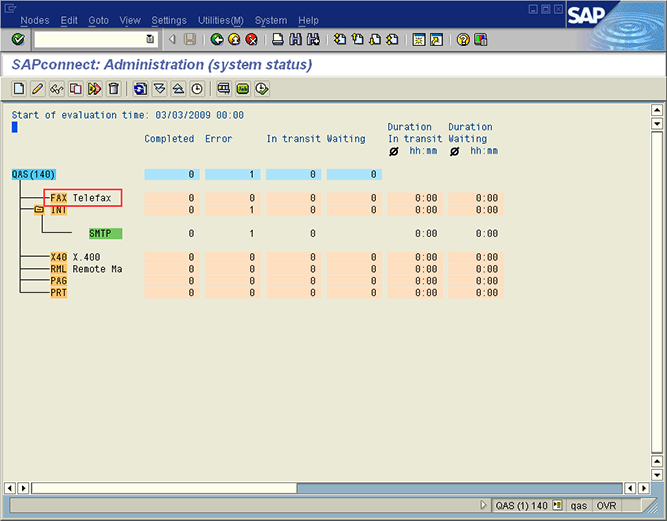The image size is (667, 521).
Task: Collapse the INT folder node
Action: point(39,209)
